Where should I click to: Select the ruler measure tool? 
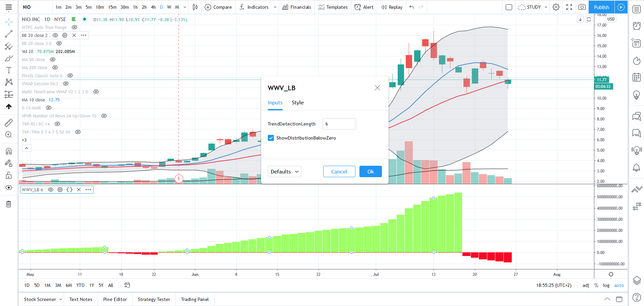click(x=9, y=123)
